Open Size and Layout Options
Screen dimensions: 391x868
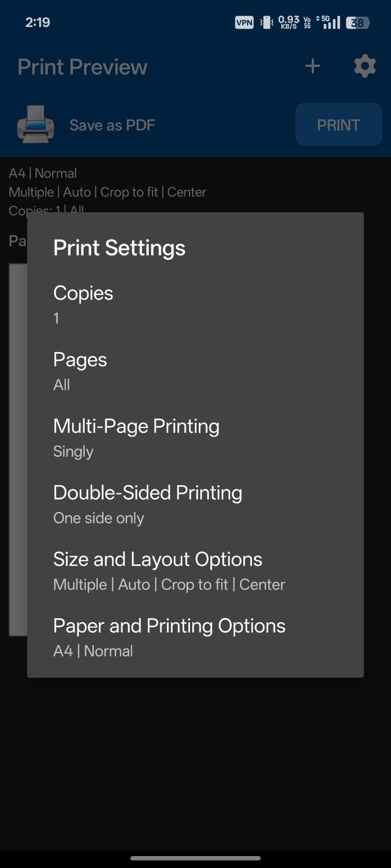[x=157, y=571]
